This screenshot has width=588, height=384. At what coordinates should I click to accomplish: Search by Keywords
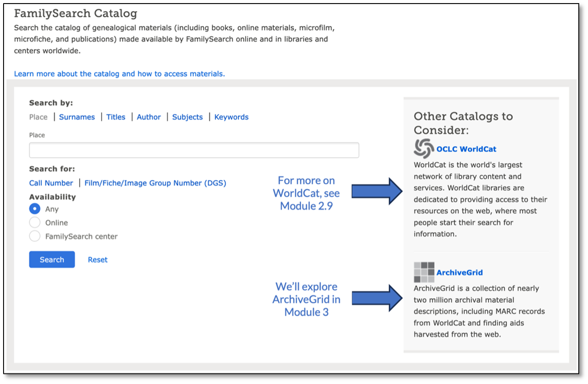pyautogui.click(x=231, y=117)
